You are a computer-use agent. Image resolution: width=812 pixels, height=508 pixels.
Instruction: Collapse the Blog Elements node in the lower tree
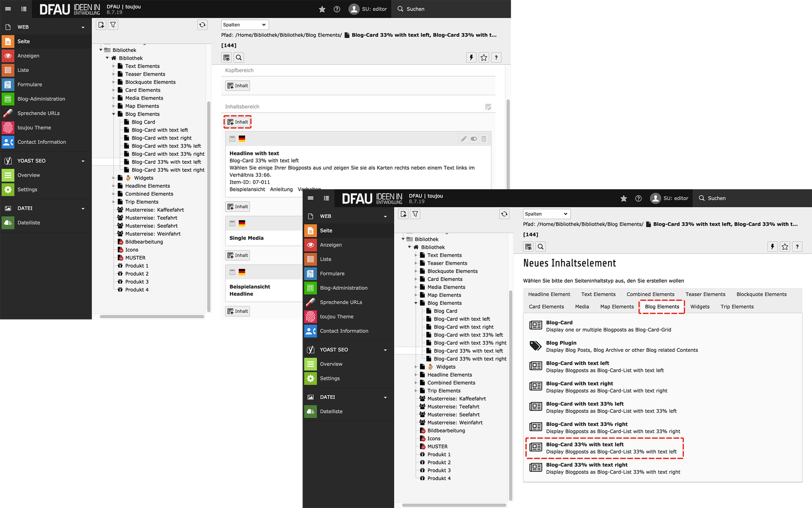(x=416, y=303)
